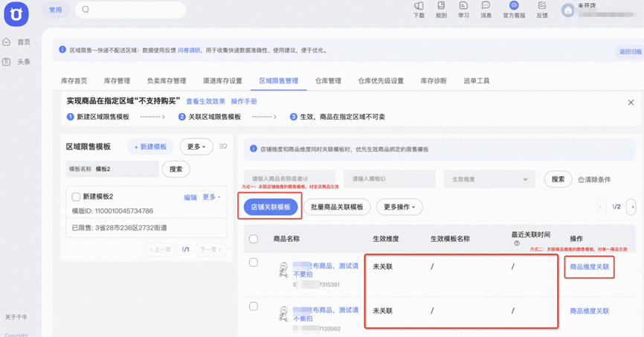Switch to 库存首页 tab
Screen dimensions: 644x337
74,81
